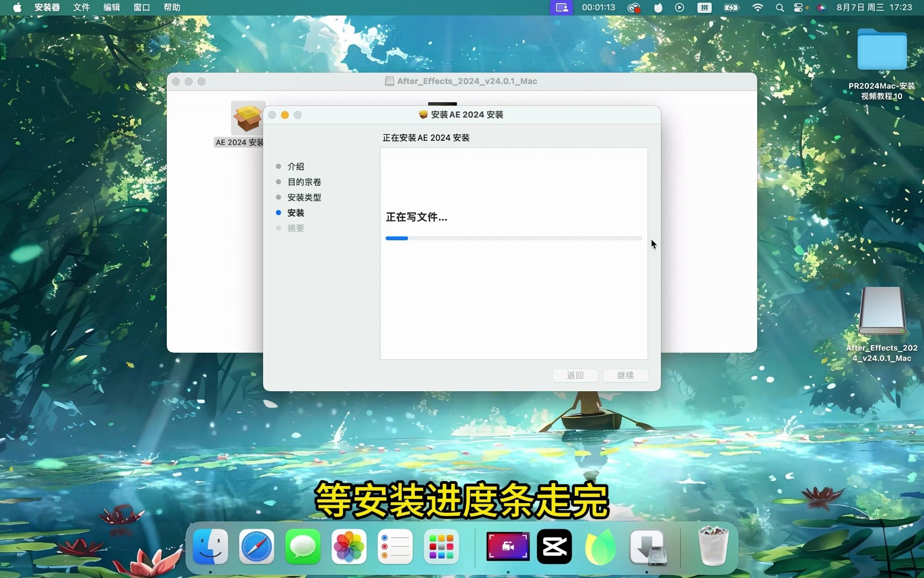Open the 帮助 menu

point(172,7)
